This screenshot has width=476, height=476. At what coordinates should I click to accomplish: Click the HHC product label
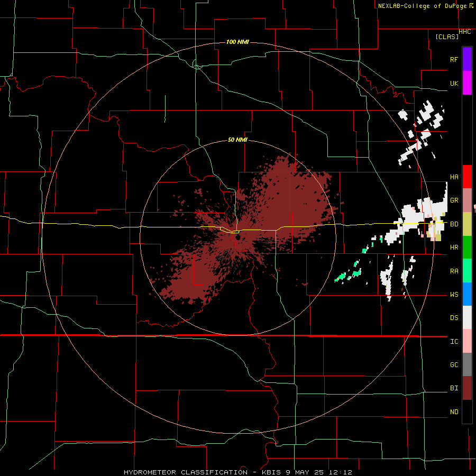click(x=465, y=32)
